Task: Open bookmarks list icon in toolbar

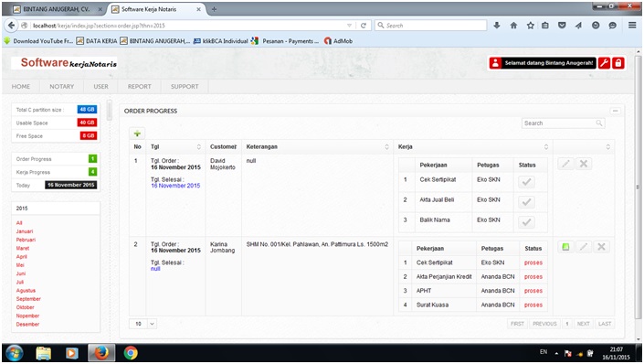Action: pos(545,26)
